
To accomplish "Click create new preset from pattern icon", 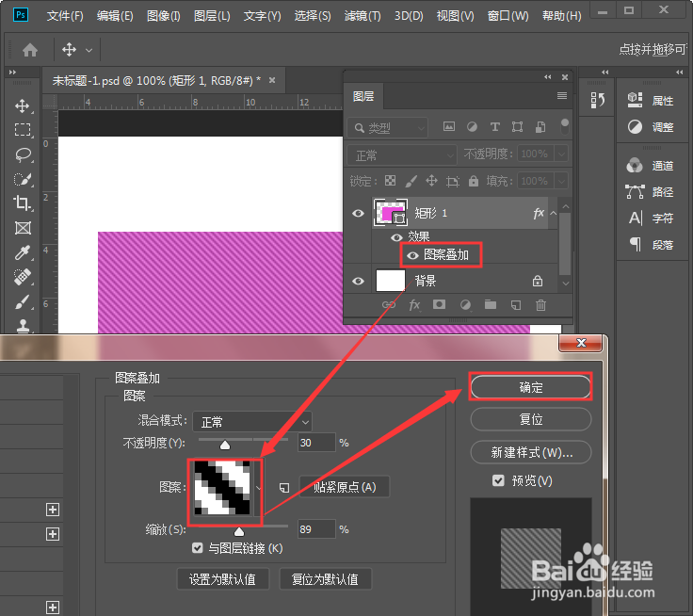I will click(x=284, y=487).
